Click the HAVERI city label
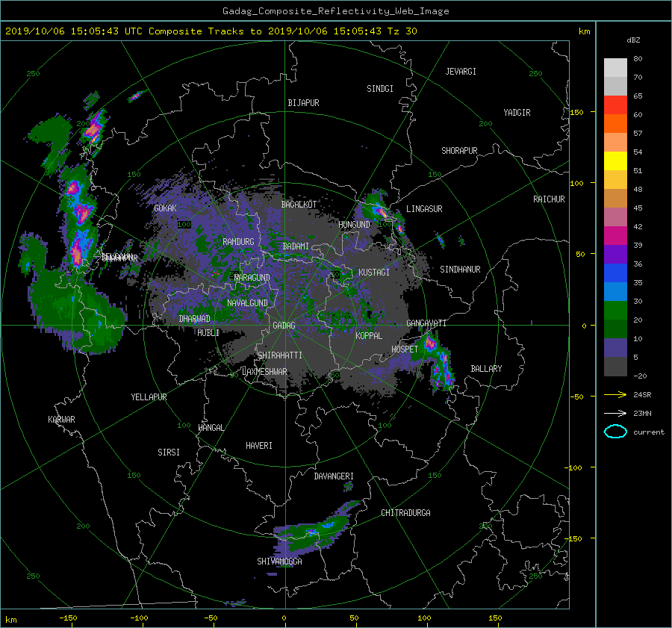Screen dimensions: 672x628 (x=259, y=446)
